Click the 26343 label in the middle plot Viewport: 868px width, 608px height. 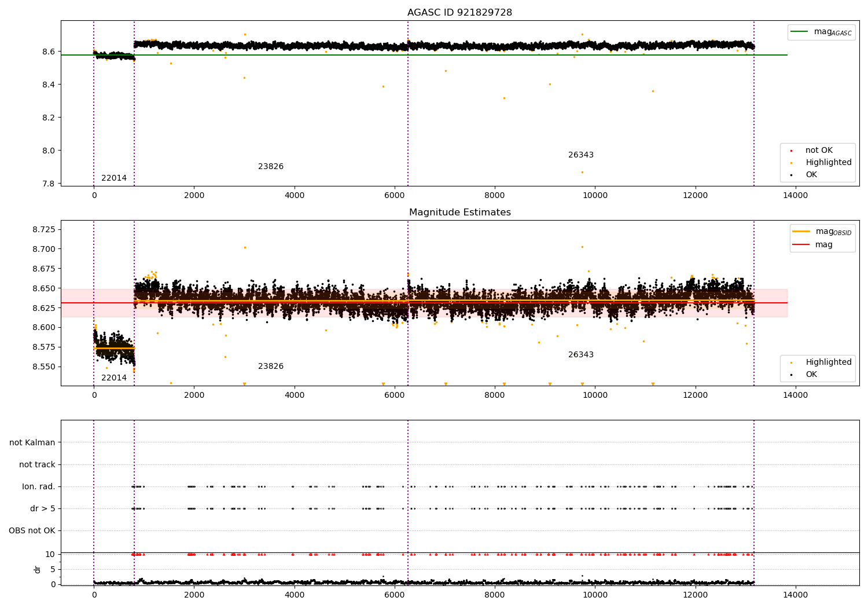pyautogui.click(x=581, y=355)
